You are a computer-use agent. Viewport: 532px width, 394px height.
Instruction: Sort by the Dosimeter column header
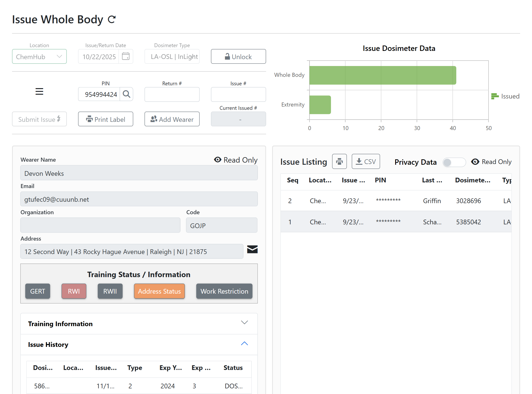[473, 180]
